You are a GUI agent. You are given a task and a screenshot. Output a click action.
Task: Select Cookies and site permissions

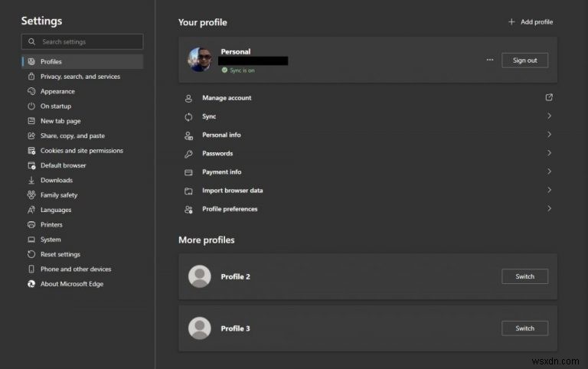82,151
